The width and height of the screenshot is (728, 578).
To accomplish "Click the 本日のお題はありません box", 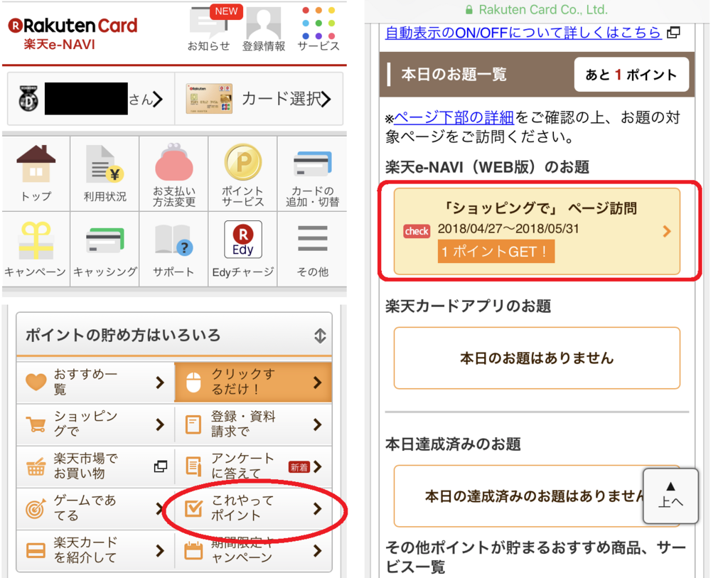I will point(537,358).
